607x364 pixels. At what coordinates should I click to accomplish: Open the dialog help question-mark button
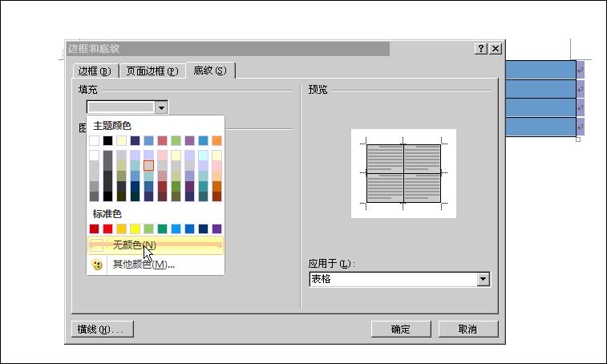coord(481,48)
